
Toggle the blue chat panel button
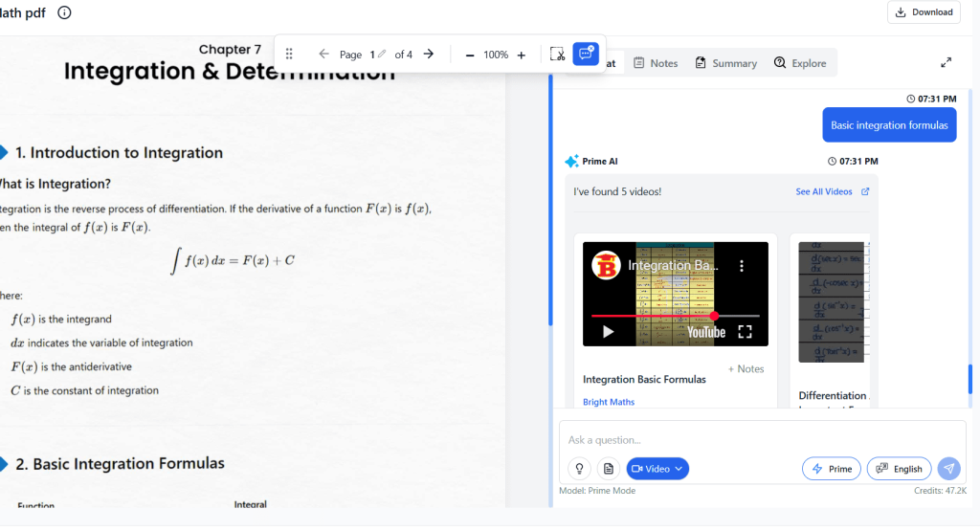click(x=586, y=54)
